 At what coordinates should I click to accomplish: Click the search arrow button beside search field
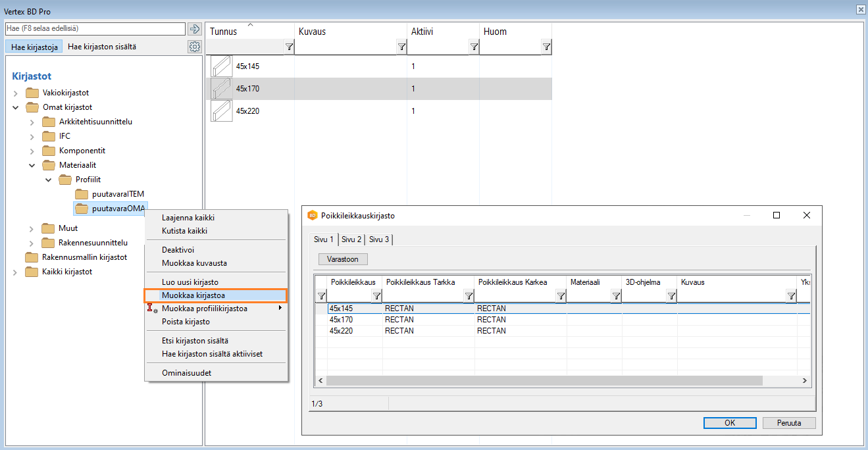click(194, 29)
